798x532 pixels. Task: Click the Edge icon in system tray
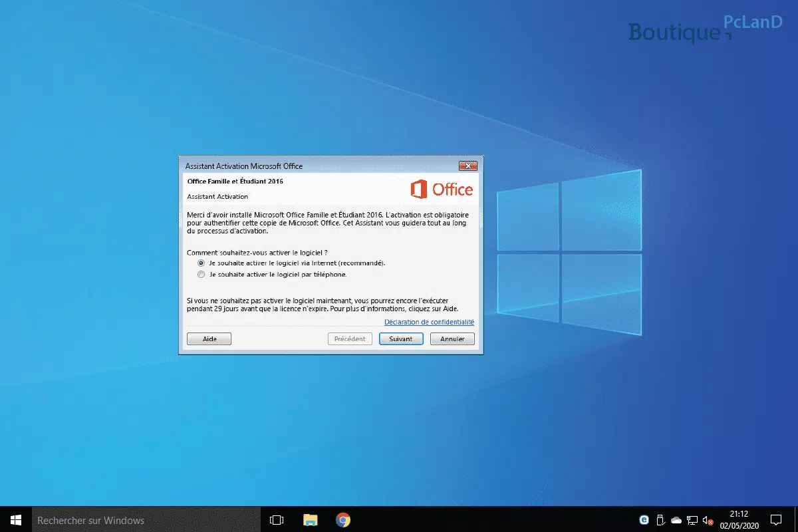644,519
